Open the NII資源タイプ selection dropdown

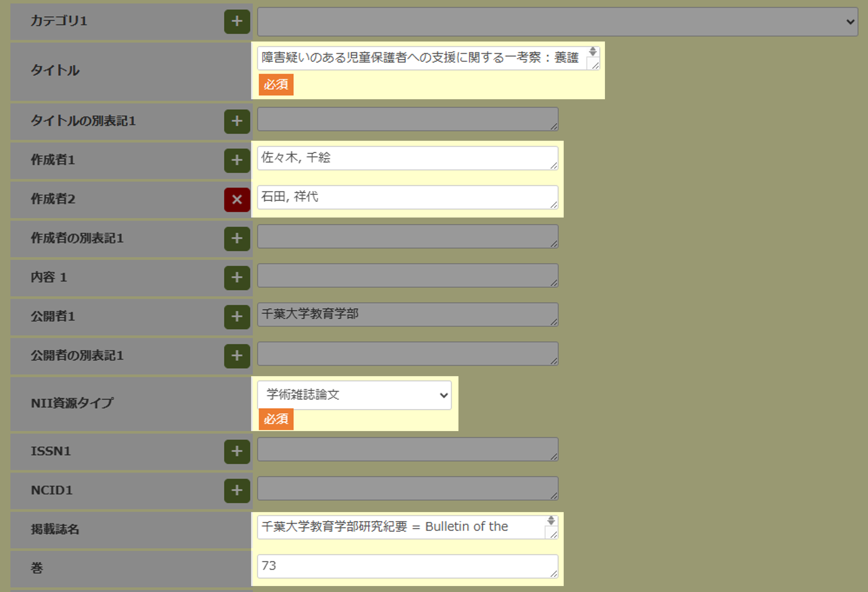click(443, 395)
